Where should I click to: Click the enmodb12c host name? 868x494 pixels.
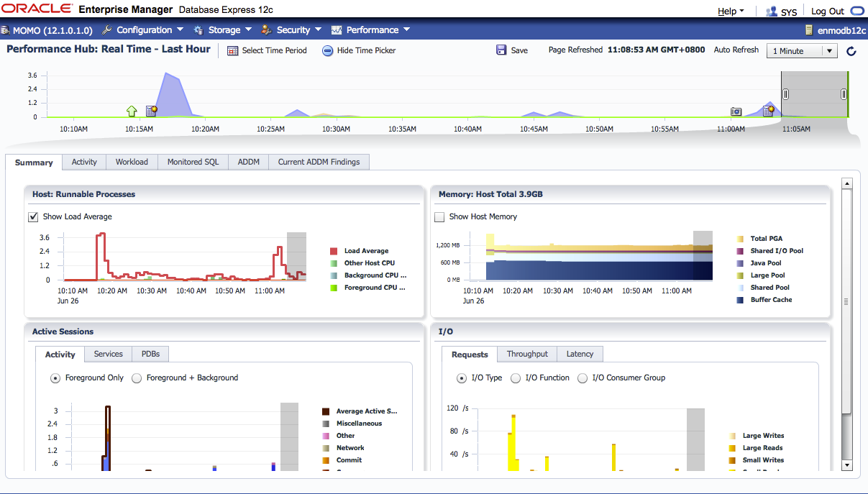pos(841,30)
